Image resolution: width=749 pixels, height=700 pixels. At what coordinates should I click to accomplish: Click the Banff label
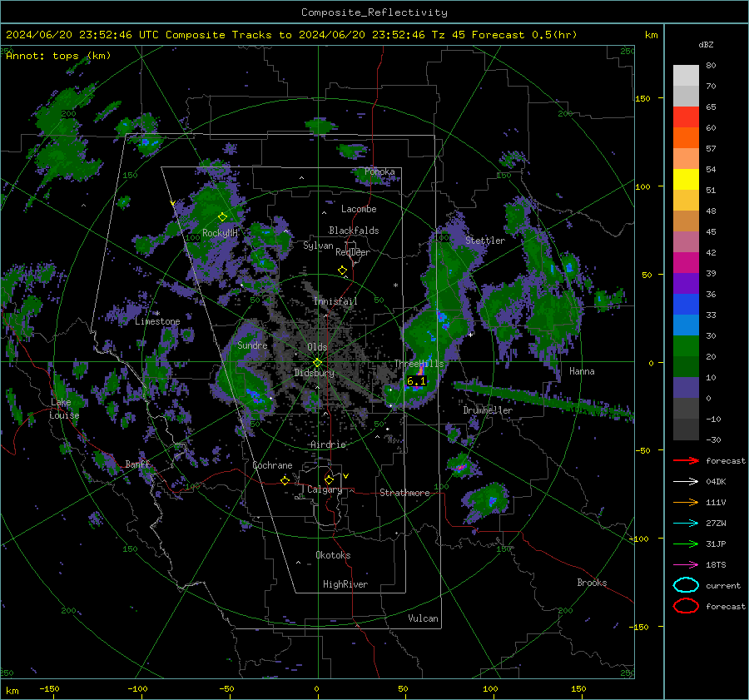pos(137,464)
